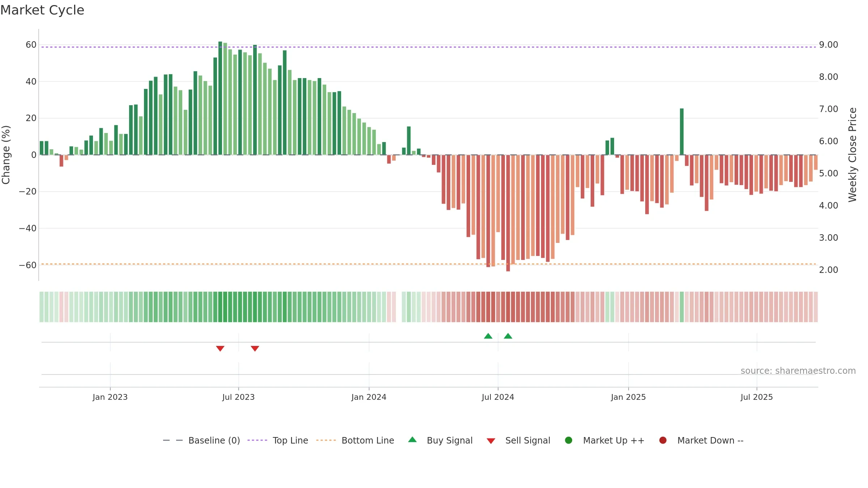
Task: Select the second buy signal triangle after Jul 2024
Action: tap(508, 336)
